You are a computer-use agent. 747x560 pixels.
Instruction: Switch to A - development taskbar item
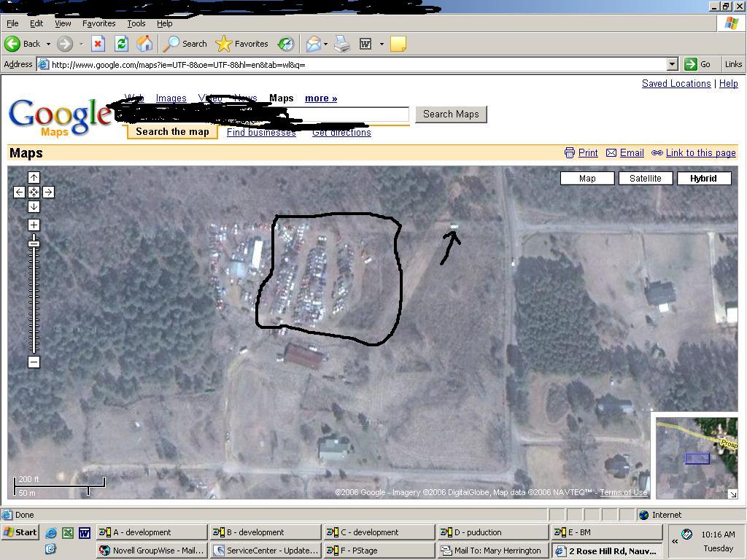click(x=152, y=532)
